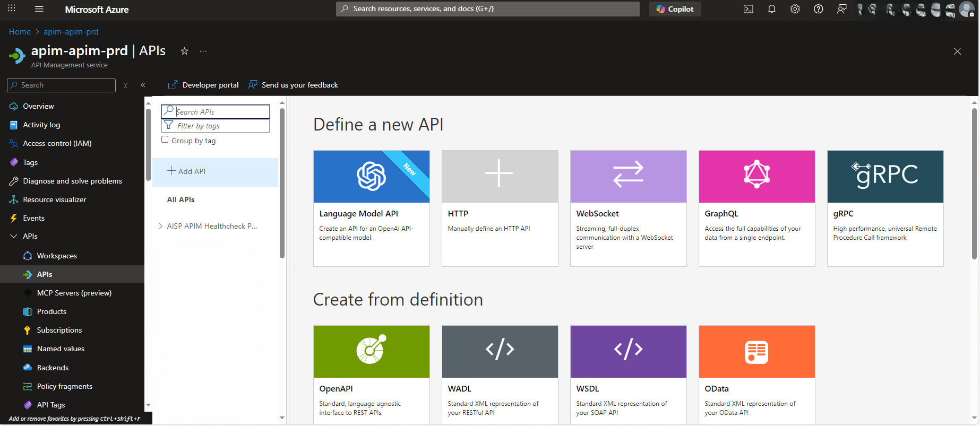Click the API list panel scrollbar
The width and height of the screenshot is (980, 426).
tap(282, 183)
